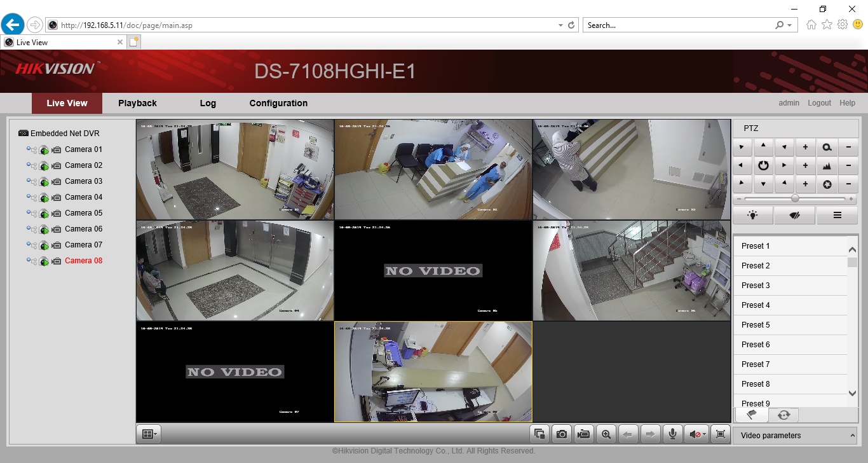The image size is (868, 463).
Task: Start PTZ auto scan rotate button
Action: point(763,165)
